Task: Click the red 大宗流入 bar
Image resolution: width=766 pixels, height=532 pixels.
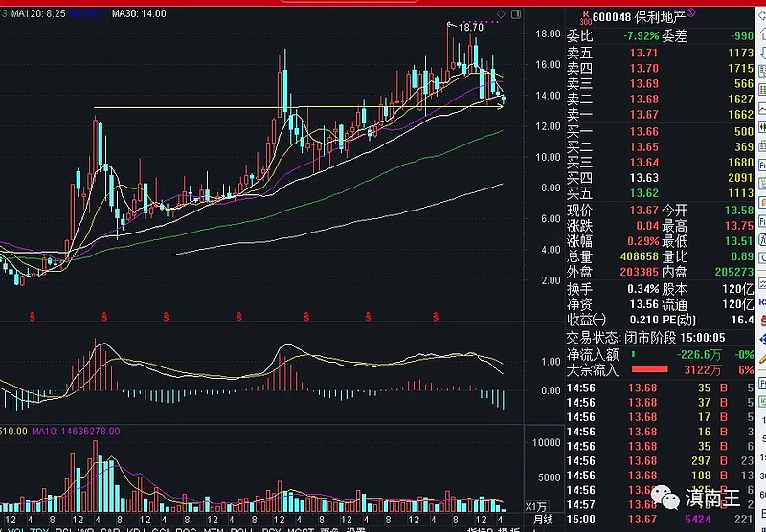Action: [649, 370]
